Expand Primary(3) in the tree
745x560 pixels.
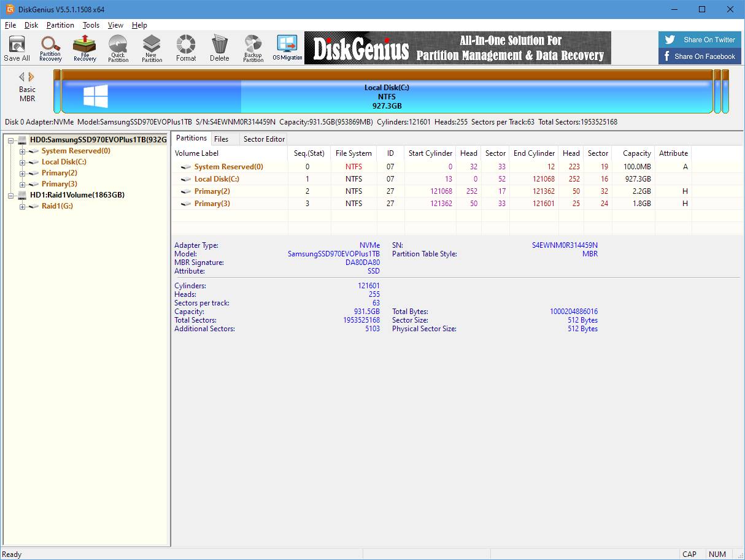pos(23,184)
